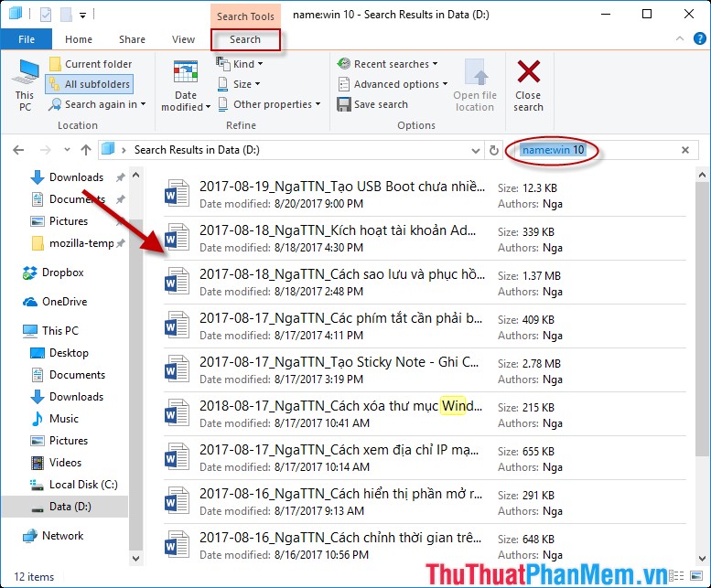Click the This PC search location icon
This screenshot has height=588, width=711.
tap(25, 85)
